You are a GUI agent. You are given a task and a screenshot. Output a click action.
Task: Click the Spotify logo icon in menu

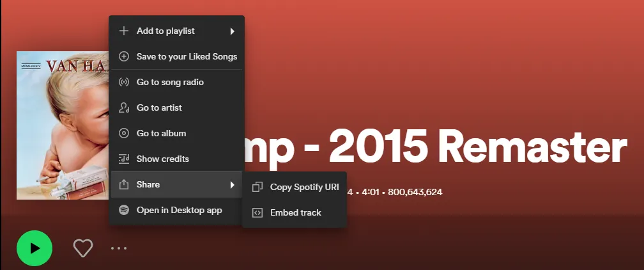124,210
